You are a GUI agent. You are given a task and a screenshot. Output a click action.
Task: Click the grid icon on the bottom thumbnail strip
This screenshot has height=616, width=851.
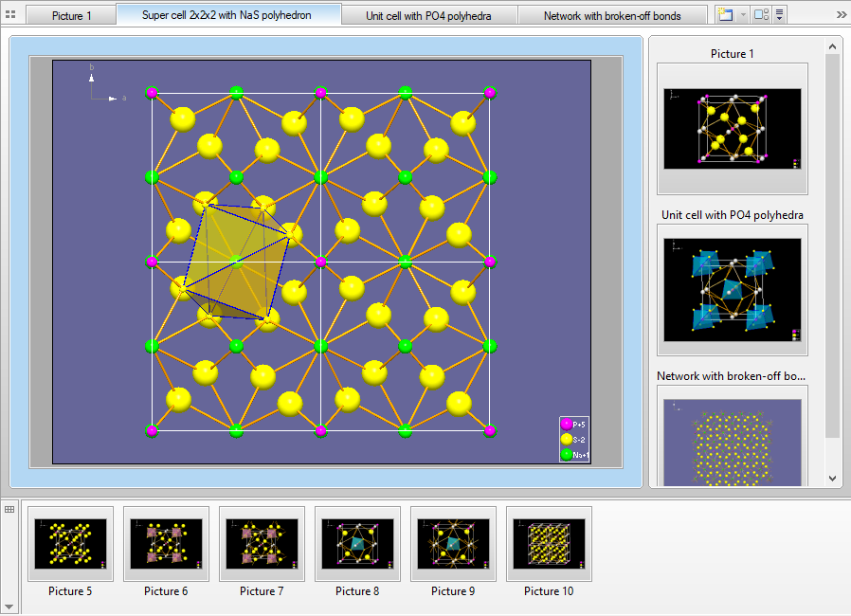9,510
